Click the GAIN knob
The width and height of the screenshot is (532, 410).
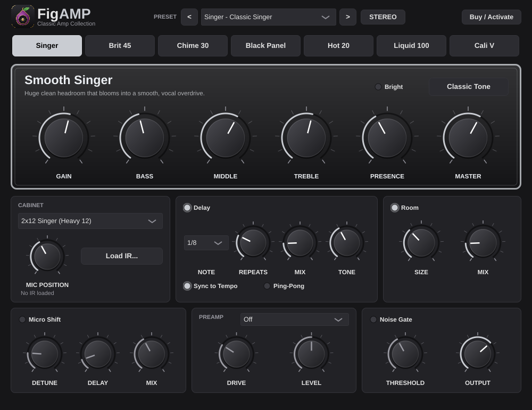64,137
